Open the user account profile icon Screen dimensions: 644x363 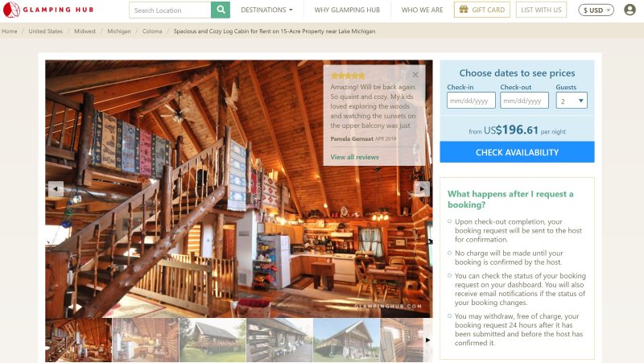(630, 10)
